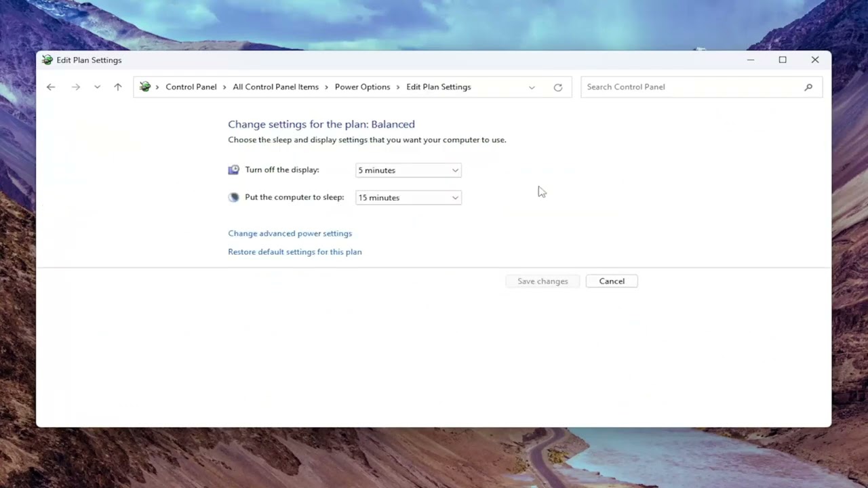Click the Power Options icon in the address bar

pos(145,87)
